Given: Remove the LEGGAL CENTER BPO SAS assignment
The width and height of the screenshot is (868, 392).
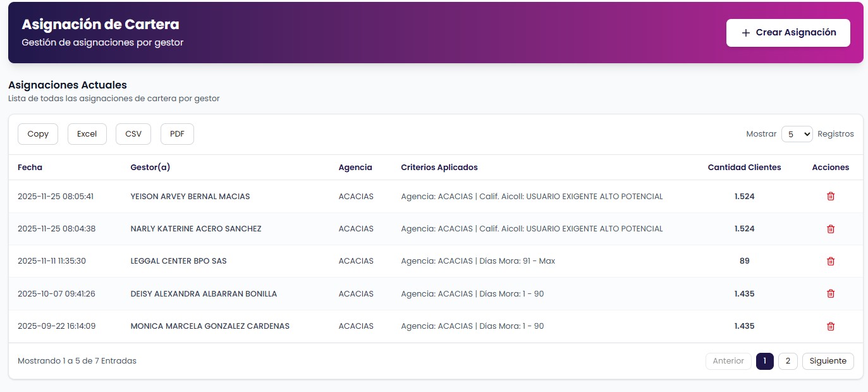Looking at the screenshot, I should click(831, 261).
